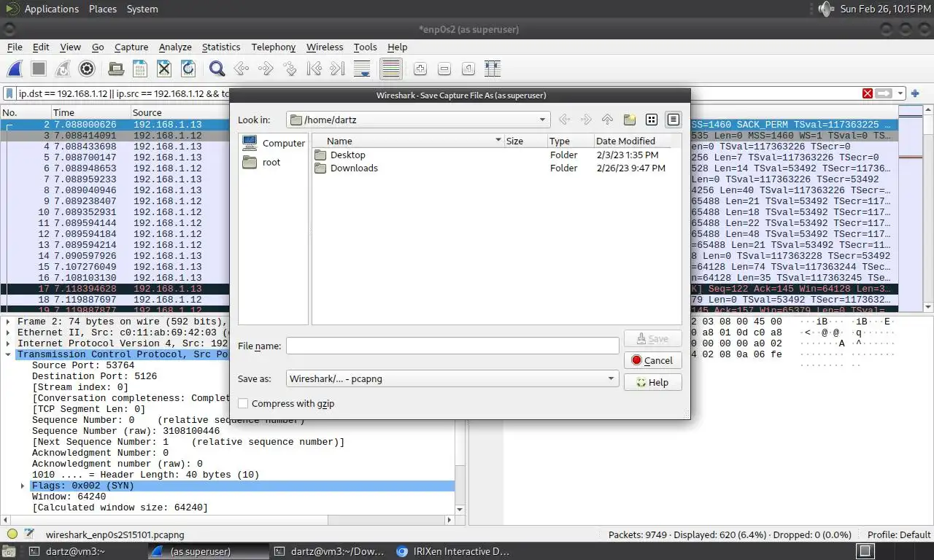Sort files by the Size column header
Viewport: 934px width, 560px height.
point(525,141)
